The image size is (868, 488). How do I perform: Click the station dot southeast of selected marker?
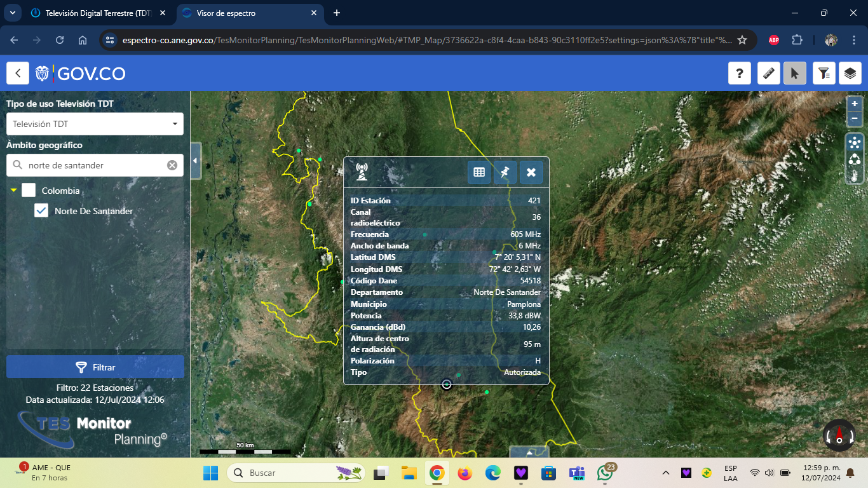(x=487, y=392)
